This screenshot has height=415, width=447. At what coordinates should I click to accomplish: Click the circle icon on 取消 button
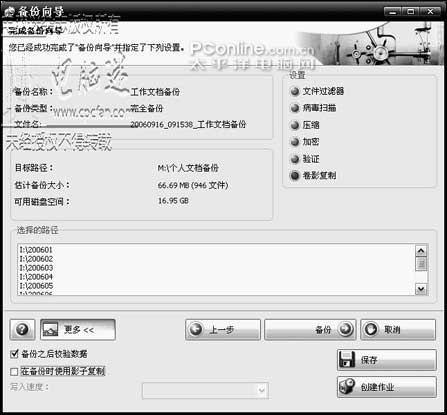point(371,329)
